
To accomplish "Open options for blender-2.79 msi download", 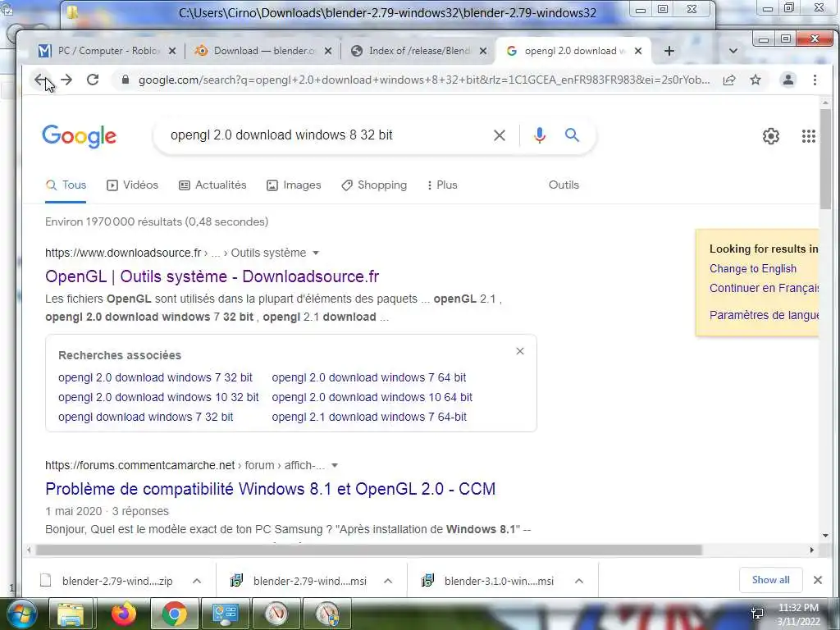I will pos(388,582).
